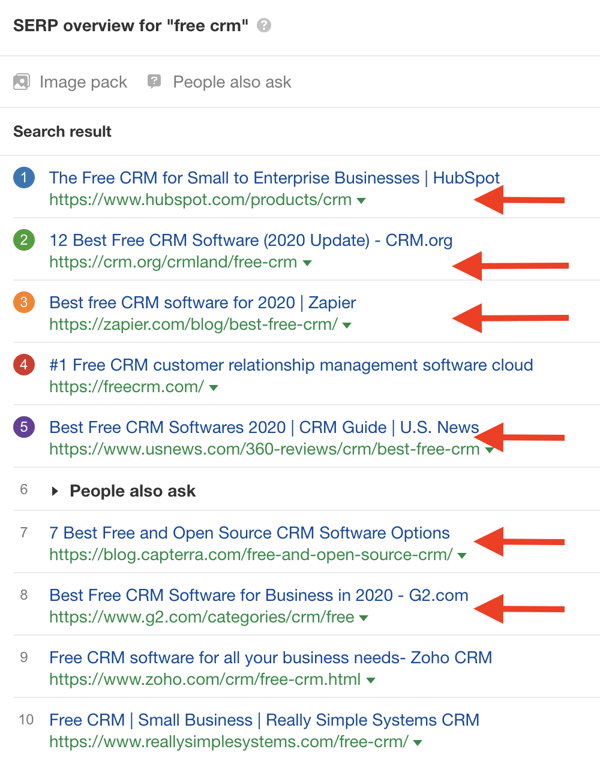Click the Image pack icon
Screen dimensions: 600x758
pyautogui.click(x=21, y=82)
